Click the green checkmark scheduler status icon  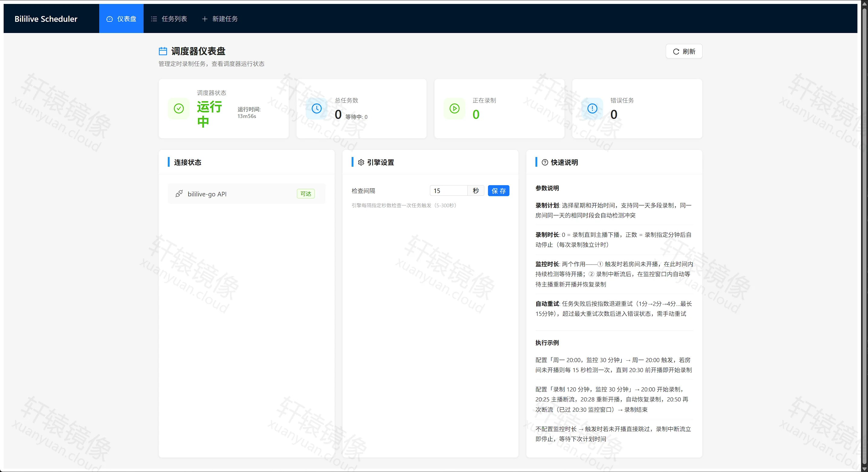[x=179, y=109]
